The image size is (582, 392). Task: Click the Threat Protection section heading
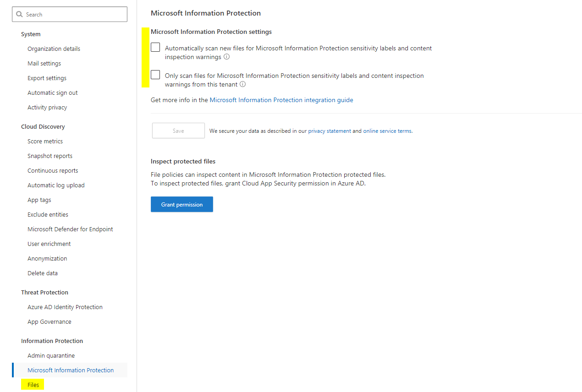(44, 293)
